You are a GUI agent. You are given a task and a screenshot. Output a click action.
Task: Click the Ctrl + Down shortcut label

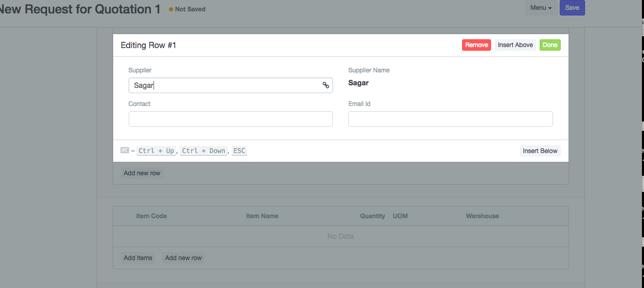(x=203, y=151)
